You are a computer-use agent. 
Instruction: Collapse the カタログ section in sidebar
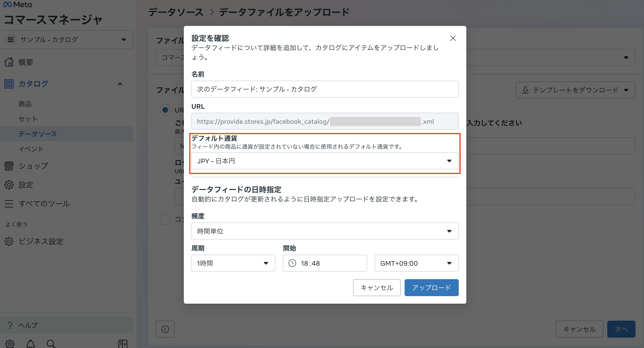pos(120,84)
